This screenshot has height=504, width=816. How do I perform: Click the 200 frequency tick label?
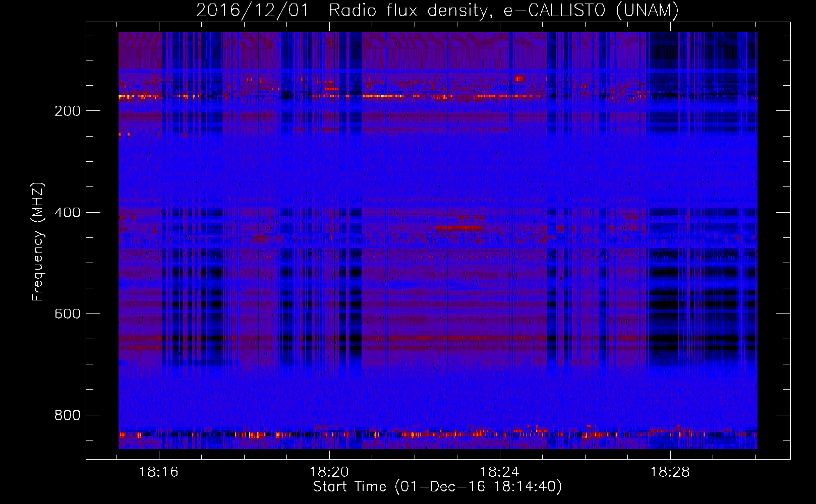[68, 111]
